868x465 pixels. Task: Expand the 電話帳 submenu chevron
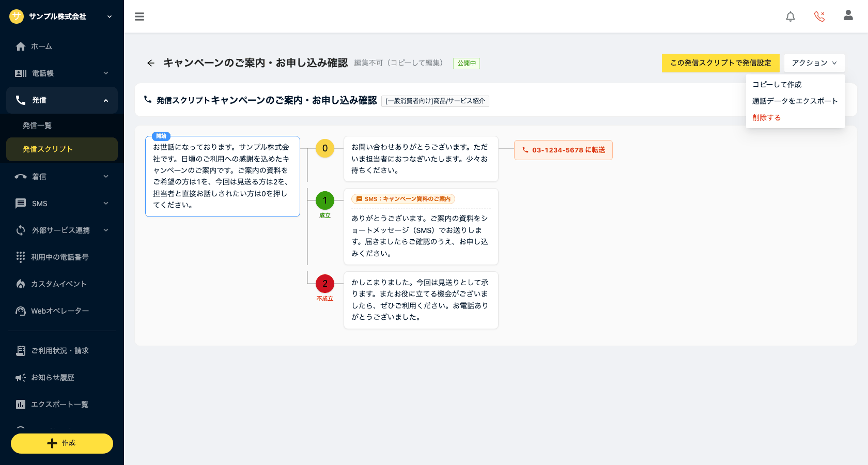tap(106, 73)
